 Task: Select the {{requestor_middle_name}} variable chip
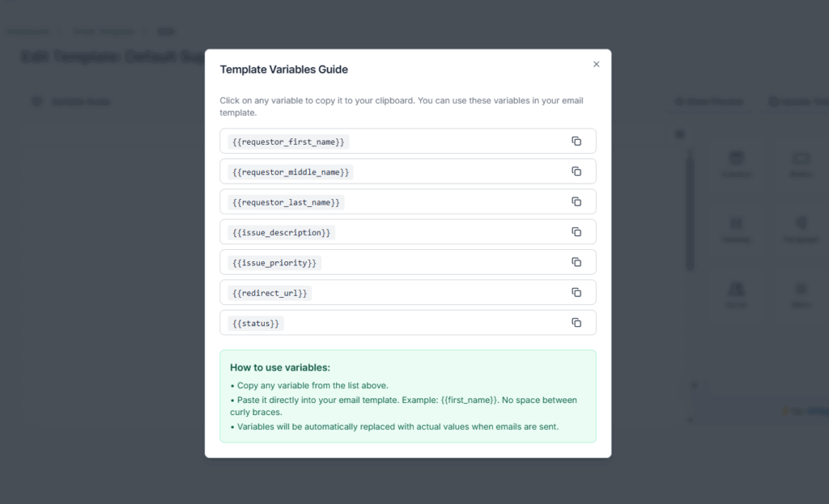[x=291, y=172]
